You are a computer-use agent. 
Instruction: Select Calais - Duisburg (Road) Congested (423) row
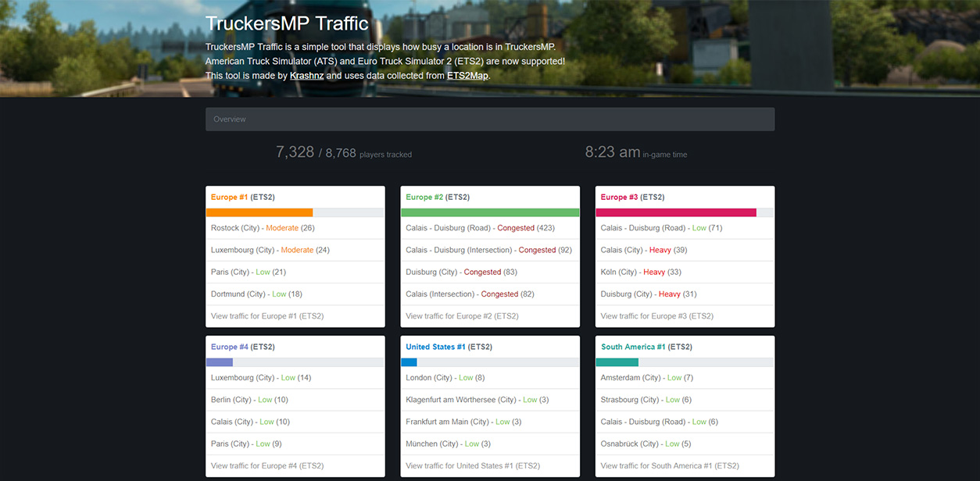[x=490, y=228]
